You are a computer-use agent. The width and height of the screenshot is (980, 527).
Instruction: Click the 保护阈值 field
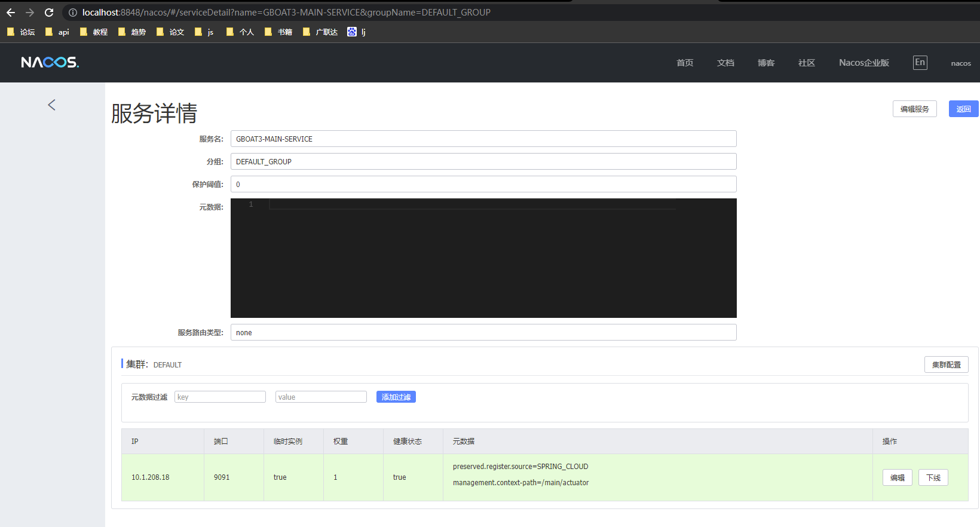point(483,184)
